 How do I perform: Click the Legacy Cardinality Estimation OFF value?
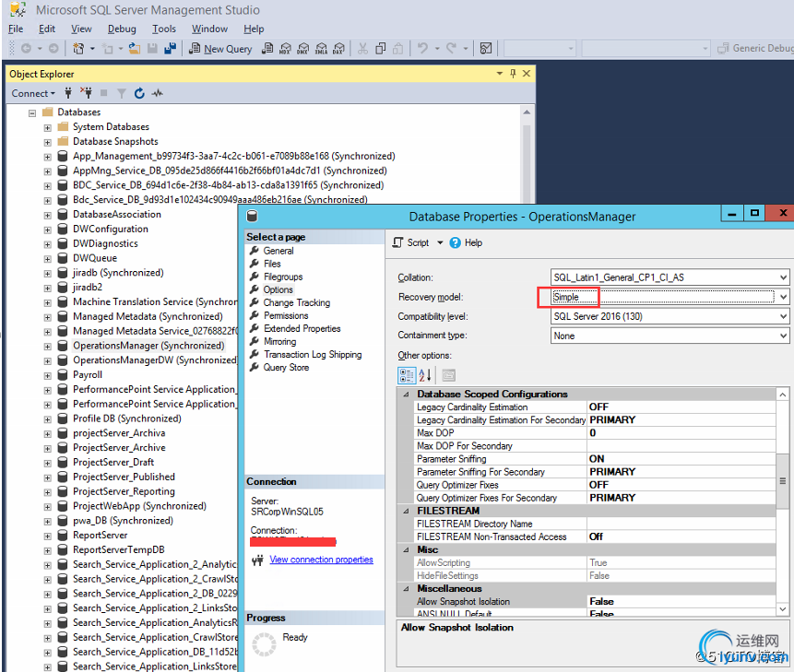681,407
